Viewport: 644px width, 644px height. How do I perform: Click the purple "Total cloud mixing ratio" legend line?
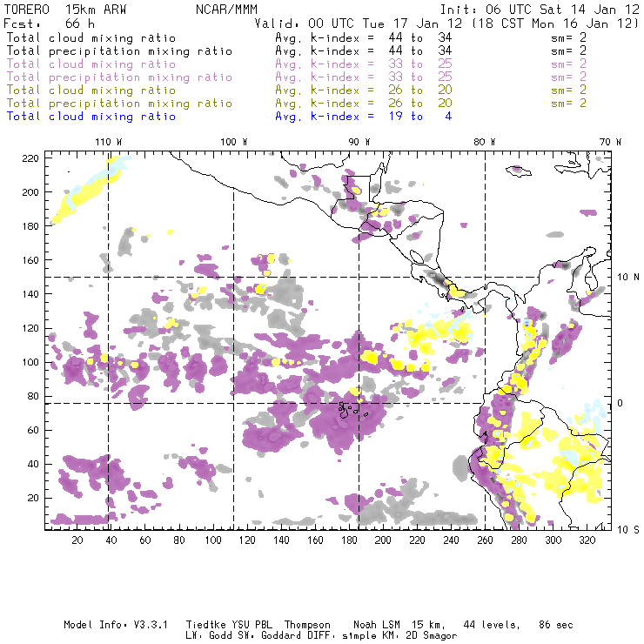tap(91, 64)
